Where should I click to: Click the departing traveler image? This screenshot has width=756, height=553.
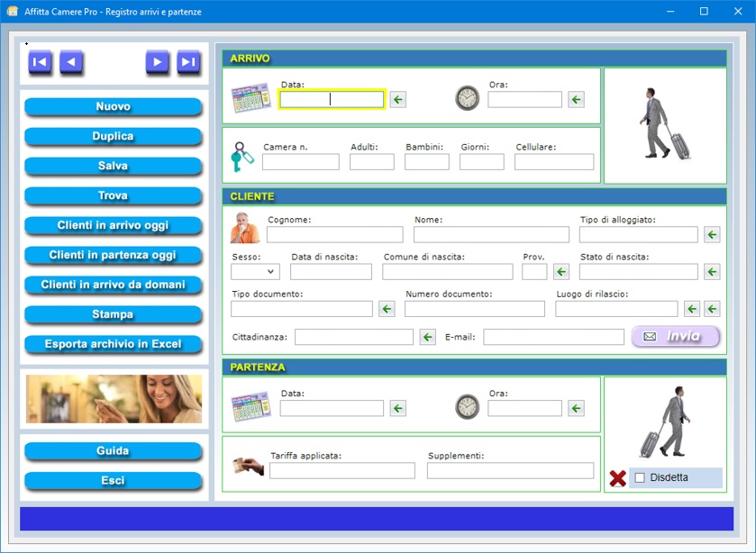pos(665,422)
